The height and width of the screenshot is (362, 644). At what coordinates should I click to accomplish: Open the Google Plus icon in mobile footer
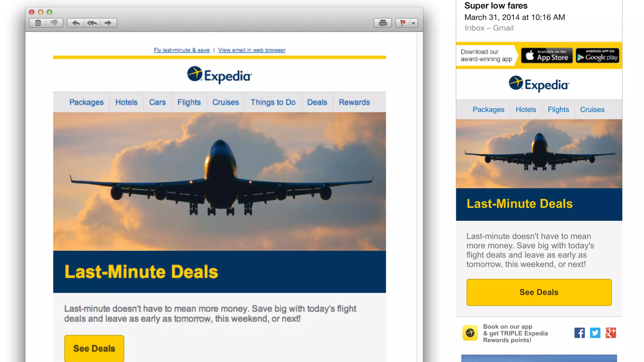point(611,333)
